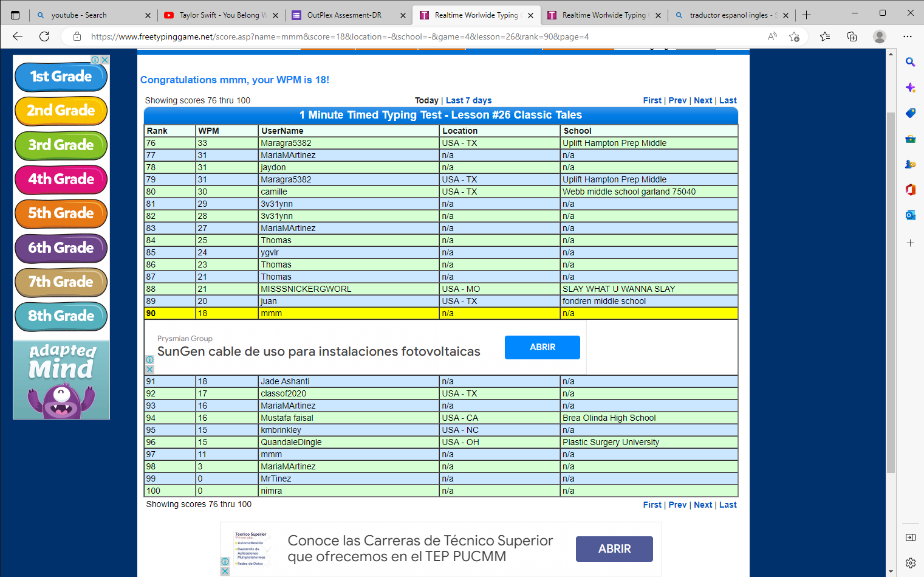Go to First page link above table
The width and height of the screenshot is (924, 577).
[652, 100]
